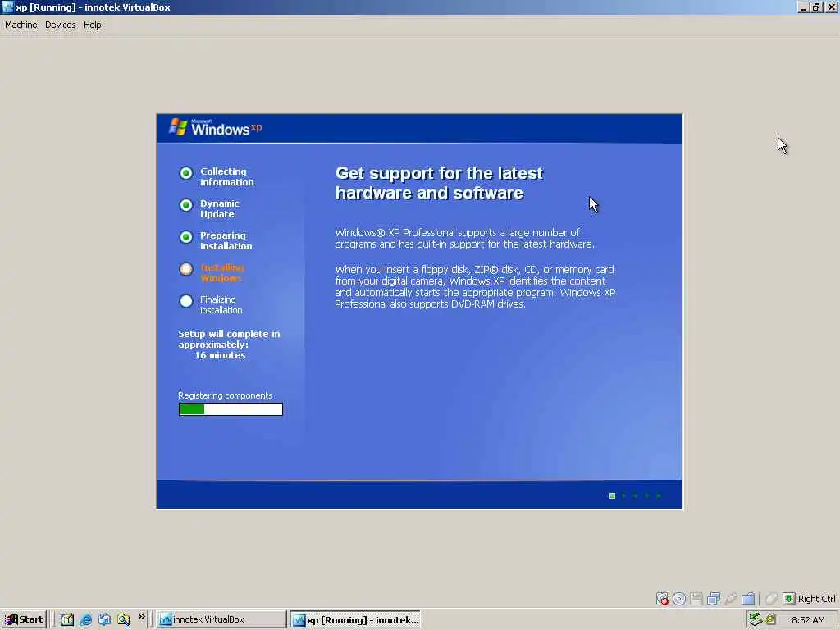Launch Internet Explorer from quick launch
The image size is (840, 630).
click(85, 619)
